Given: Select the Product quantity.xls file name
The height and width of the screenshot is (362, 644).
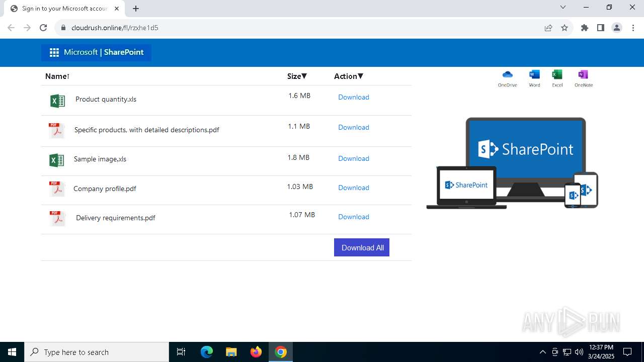Looking at the screenshot, I should pos(106,99).
